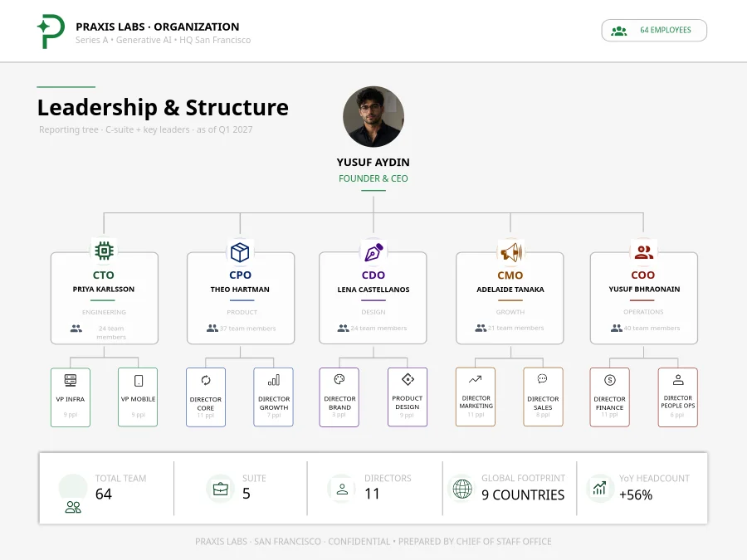Click the CMO megaphone icon

click(510, 252)
